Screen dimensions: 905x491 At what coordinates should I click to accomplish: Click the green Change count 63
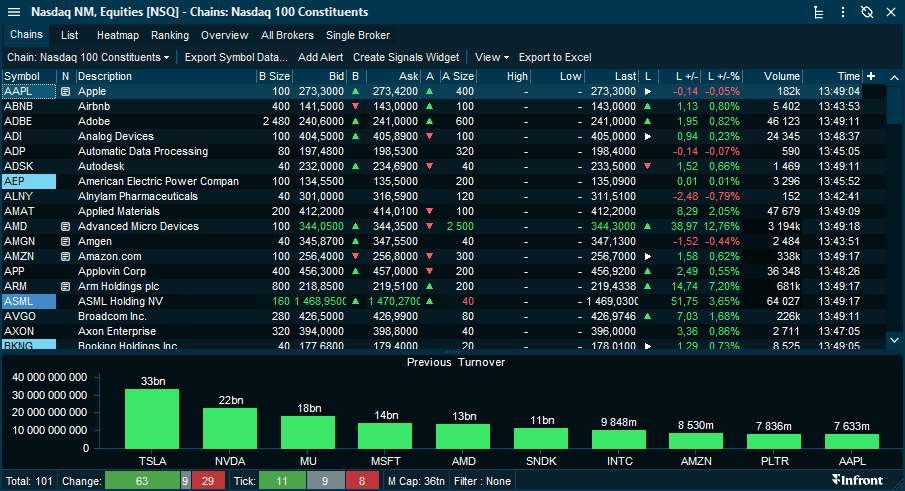pos(142,481)
